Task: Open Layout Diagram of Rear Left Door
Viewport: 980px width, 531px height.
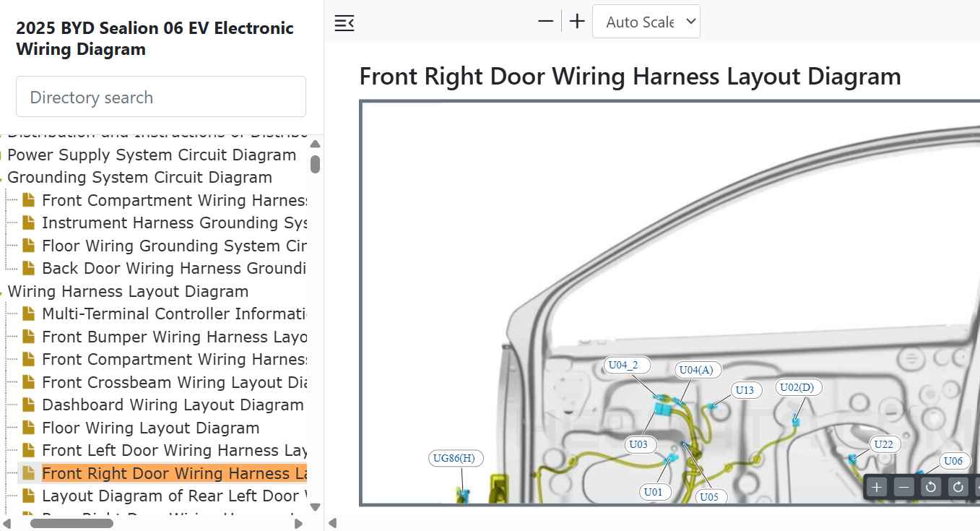Action: pos(174,496)
